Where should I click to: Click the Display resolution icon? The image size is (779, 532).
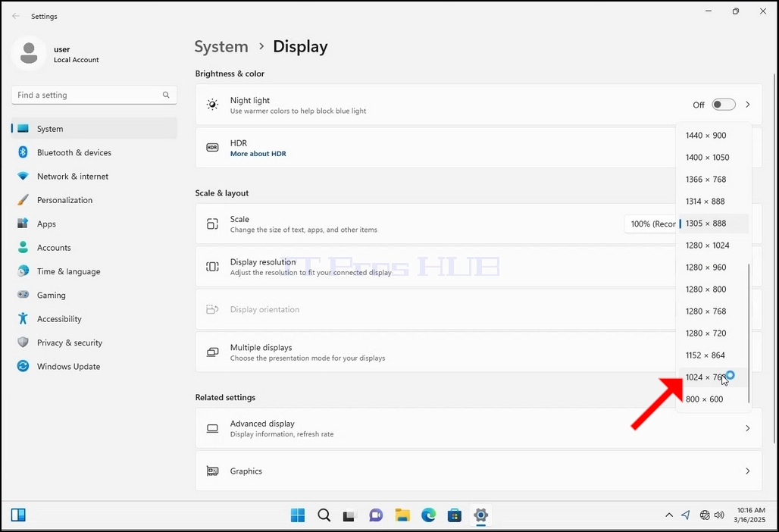coord(212,267)
